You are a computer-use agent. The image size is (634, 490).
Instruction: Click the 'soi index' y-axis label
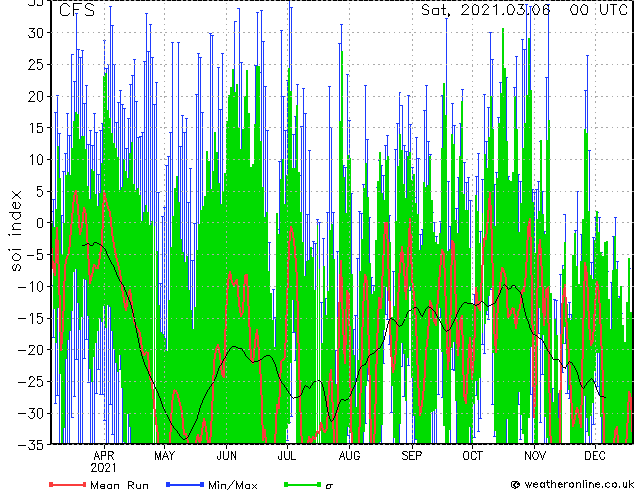click(x=16, y=231)
